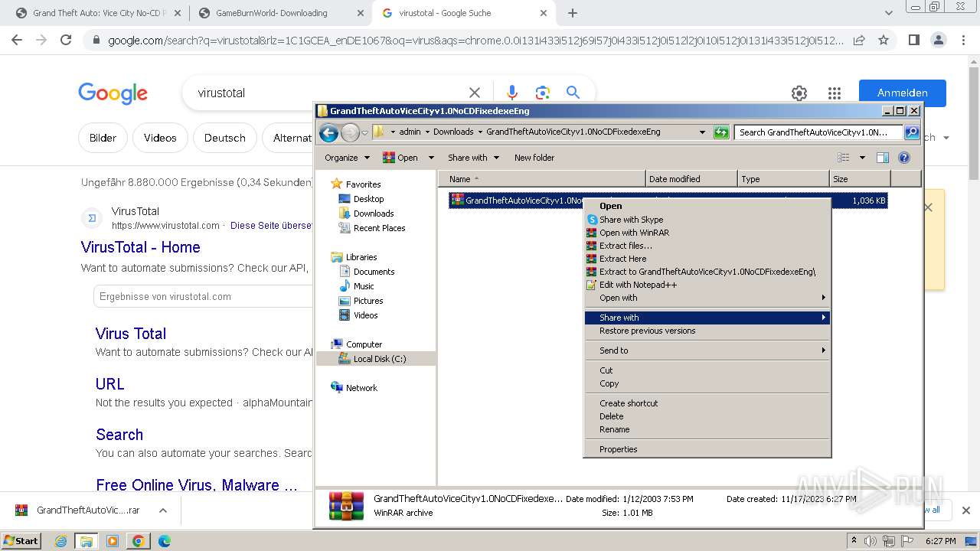Click the Chrome back arrow
The image size is (980, 551).
pyautogui.click(x=17, y=40)
